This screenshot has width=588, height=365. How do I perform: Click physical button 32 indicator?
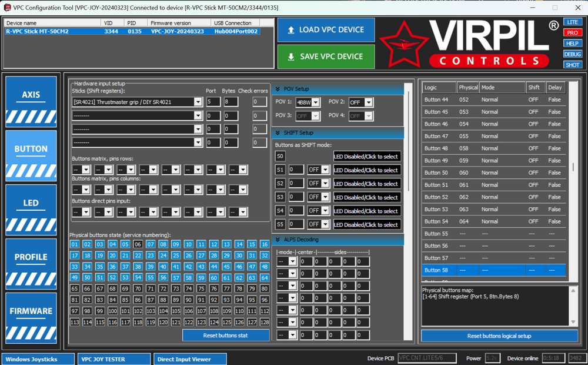[x=265, y=255]
